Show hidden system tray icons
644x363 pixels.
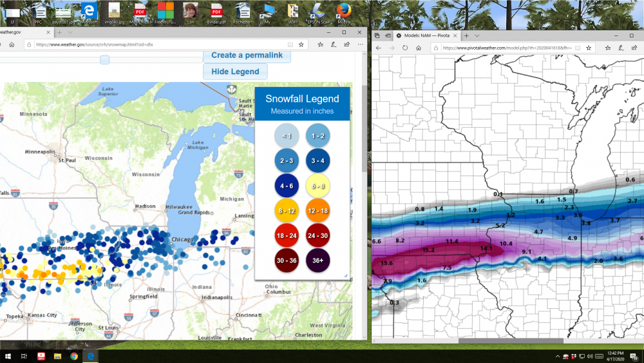click(557, 357)
